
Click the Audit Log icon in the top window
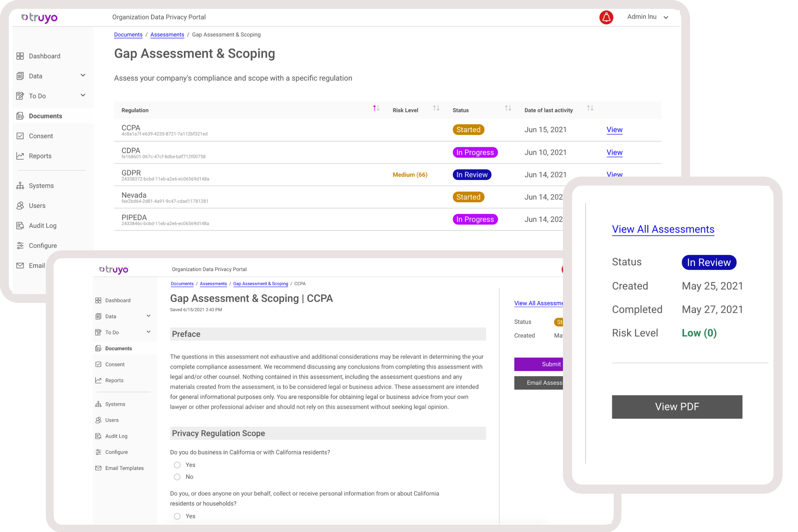20,226
